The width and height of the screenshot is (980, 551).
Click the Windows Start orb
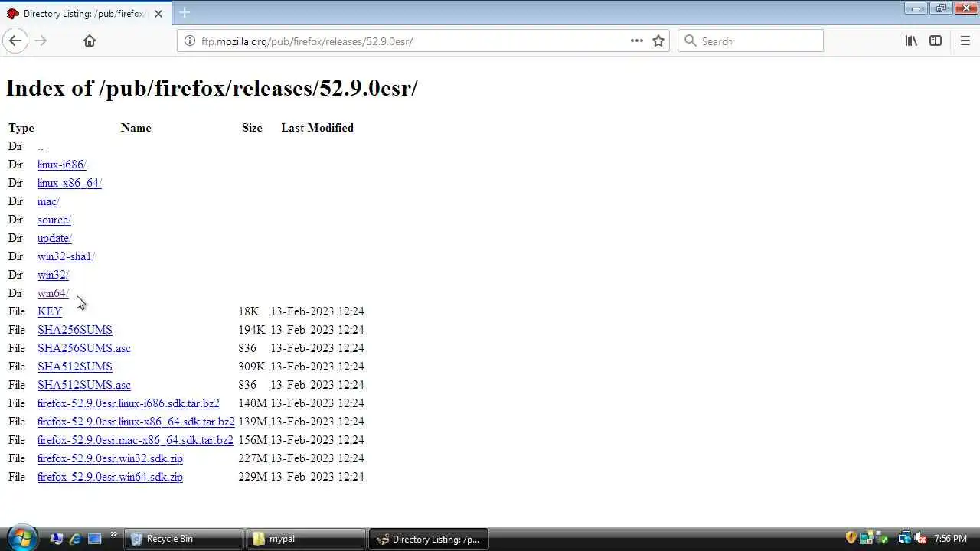pyautogui.click(x=21, y=538)
